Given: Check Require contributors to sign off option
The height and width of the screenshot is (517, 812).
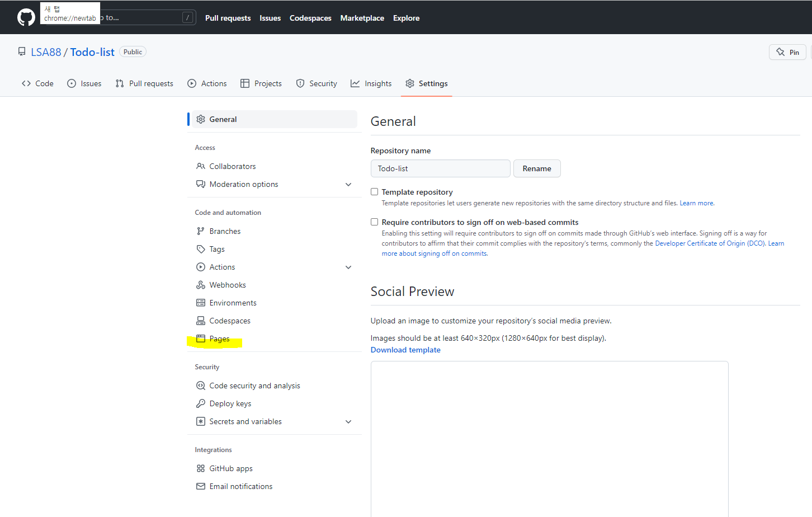Looking at the screenshot, I should point(375,222).
